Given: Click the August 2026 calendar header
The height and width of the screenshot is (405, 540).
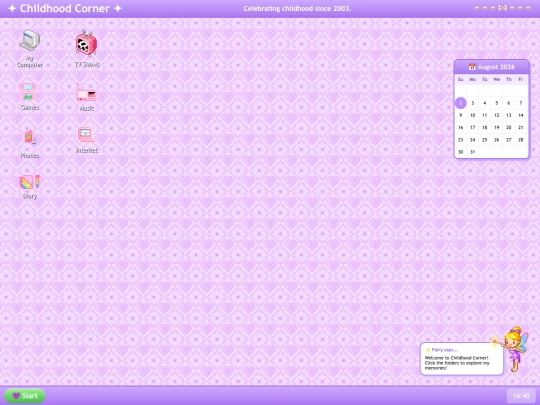Looking at the screenshot, I should pyautogui.click(x=491, y=67).
